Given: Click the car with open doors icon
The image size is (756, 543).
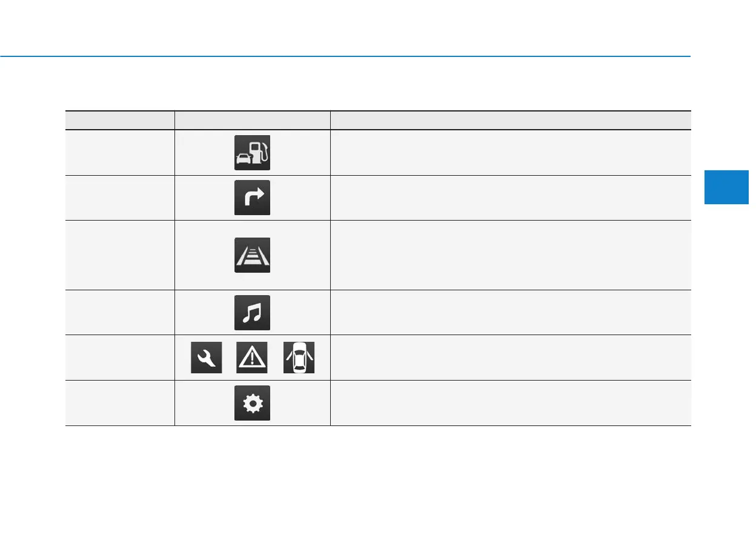Looking at the screenshot, I should (299, 358).
